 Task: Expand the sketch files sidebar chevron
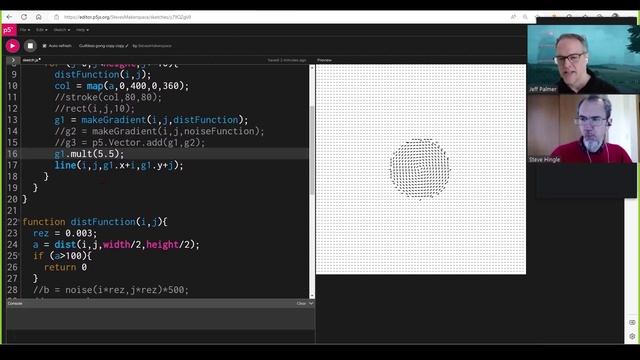click(13, 60)
